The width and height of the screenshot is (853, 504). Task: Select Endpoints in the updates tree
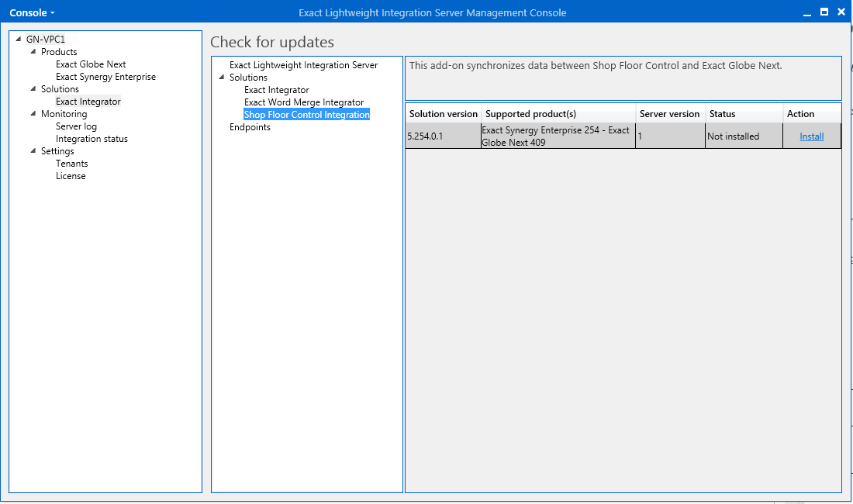point(250,126)
